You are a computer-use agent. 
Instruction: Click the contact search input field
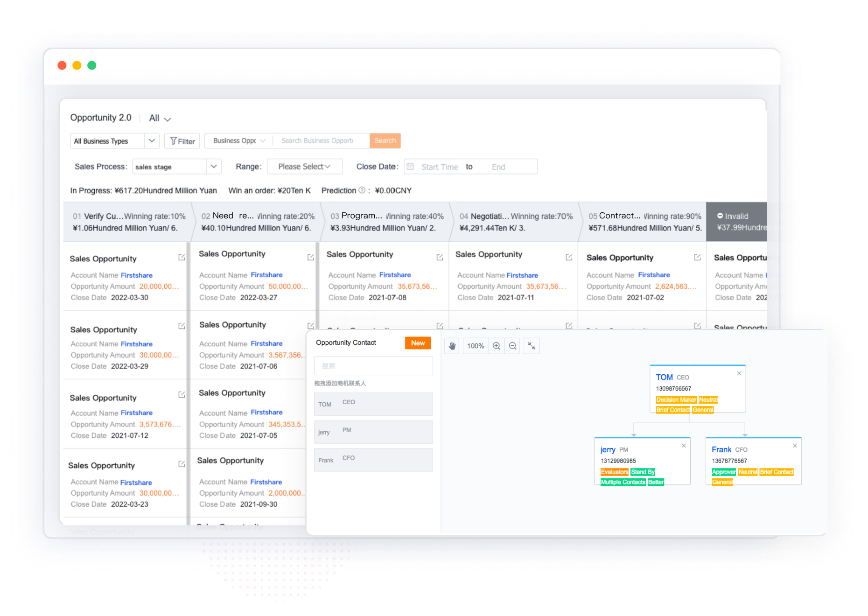[x=373, y=365]
